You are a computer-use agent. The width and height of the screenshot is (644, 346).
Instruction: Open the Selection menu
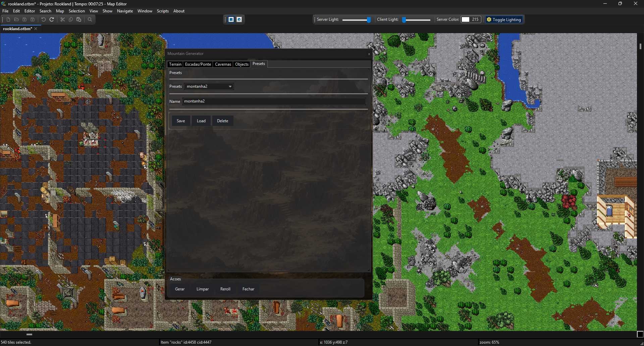click(x=77, y=11)
